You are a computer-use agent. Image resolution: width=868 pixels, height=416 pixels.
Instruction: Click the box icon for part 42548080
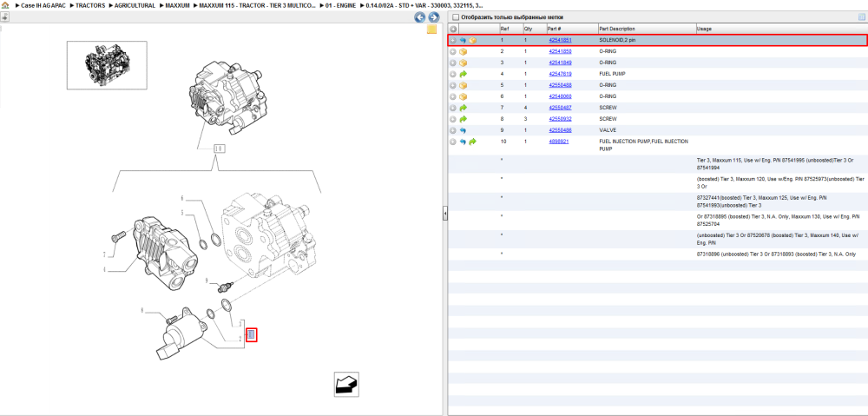click(x=463, y=96)
